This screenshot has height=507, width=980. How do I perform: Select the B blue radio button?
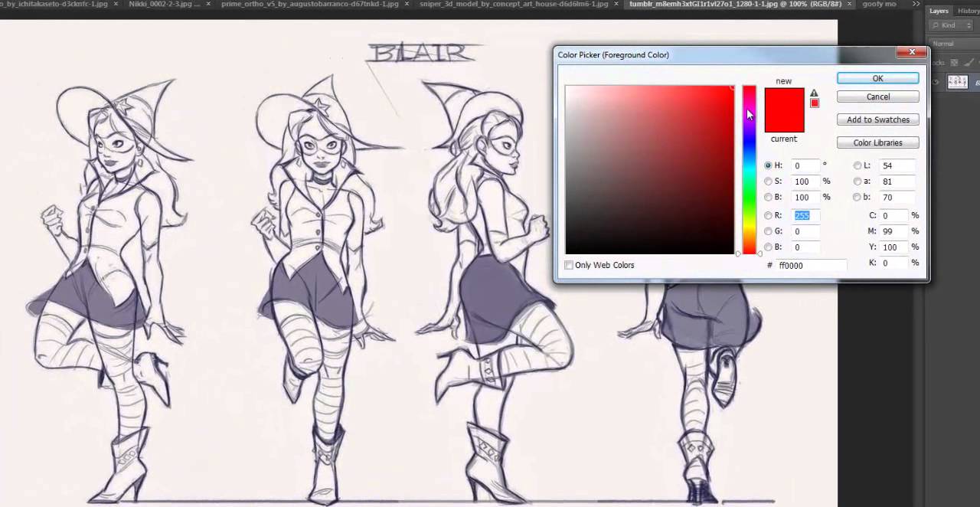(x=768, y=247)
